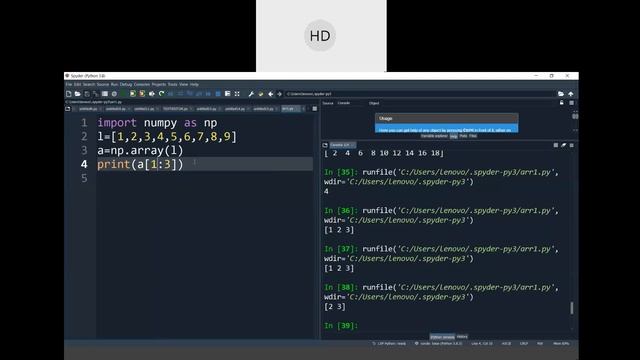Click the Change to parent directory up-arrow
Image resolution: width=640 pixels, height=360 pixels.
[x=571, y=94]
